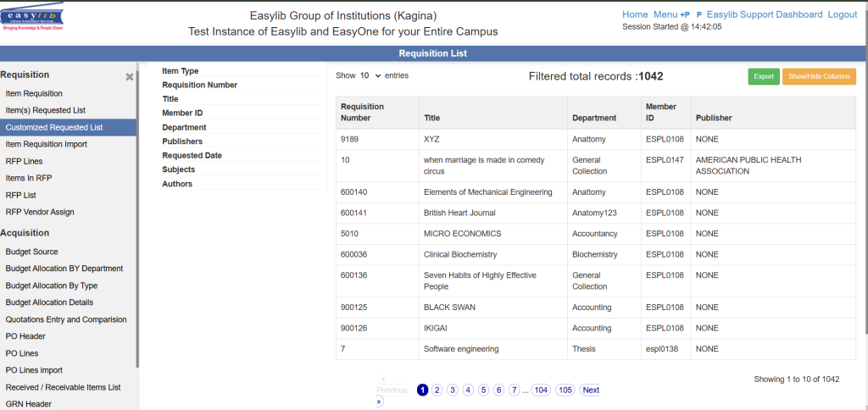Click the green Export button
The image size is (868, 410).
pos(764,76)
